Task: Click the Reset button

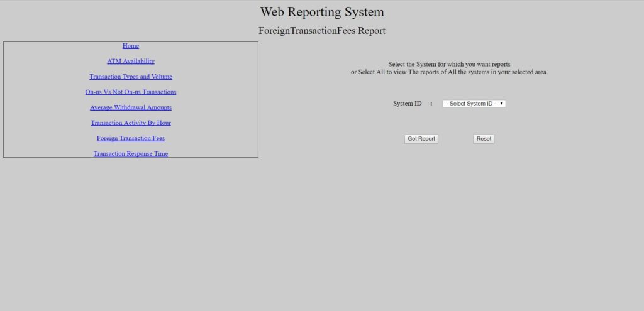Action: point(484,139)
